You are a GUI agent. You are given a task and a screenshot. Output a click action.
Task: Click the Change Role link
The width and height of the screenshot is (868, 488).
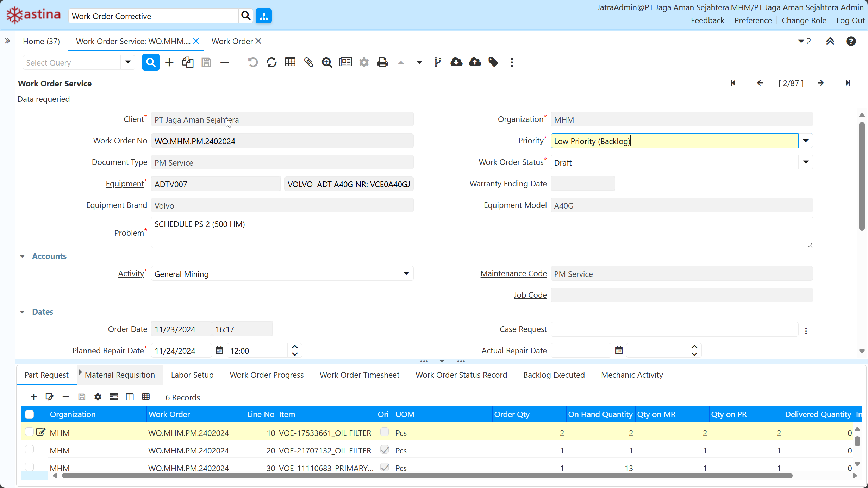[x=804, y=20]
